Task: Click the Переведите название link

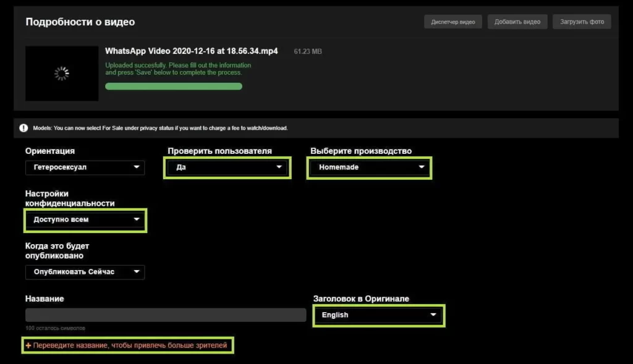Action: point(126,345)
